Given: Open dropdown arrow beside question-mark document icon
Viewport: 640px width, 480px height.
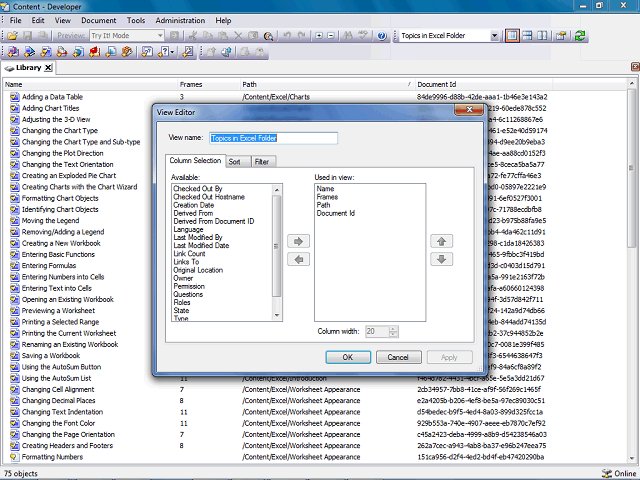Looking at the screenshot, I should coord(173,52).
